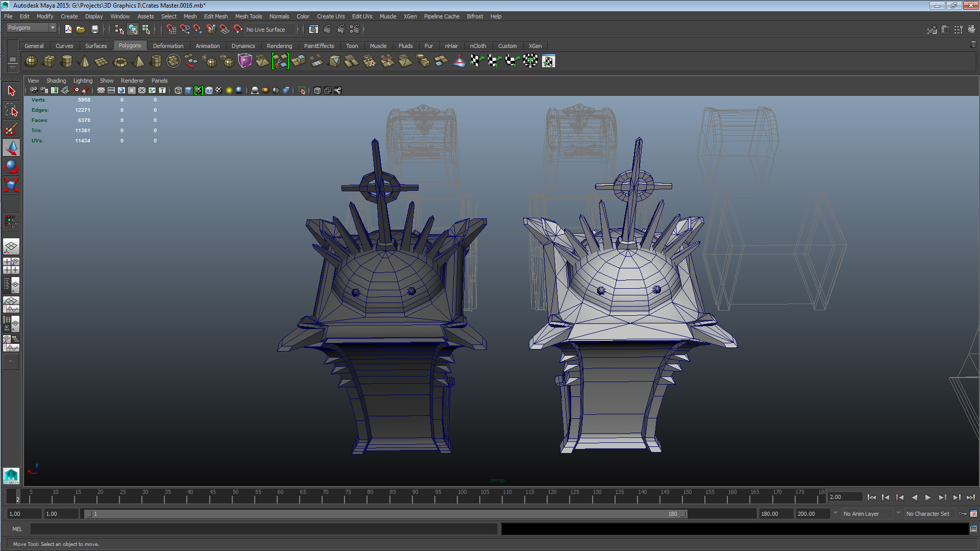Click the Lasso select tool
This screenshot has width=980, height=551.
point(11,110)
